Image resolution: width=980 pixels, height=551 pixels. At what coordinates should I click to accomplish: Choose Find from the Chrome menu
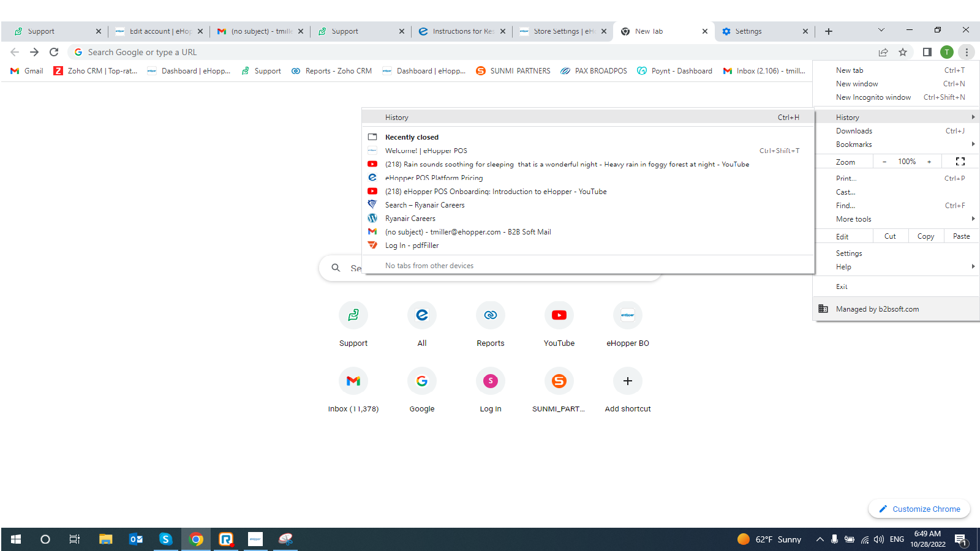[897, 206]
